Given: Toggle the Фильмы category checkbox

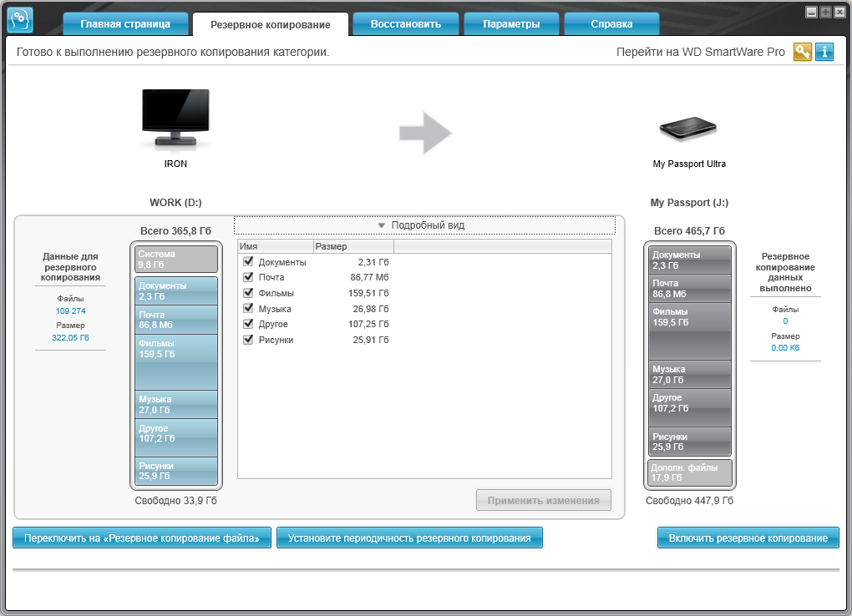Looking at the screenshot, I should click(x=248, y=293).
